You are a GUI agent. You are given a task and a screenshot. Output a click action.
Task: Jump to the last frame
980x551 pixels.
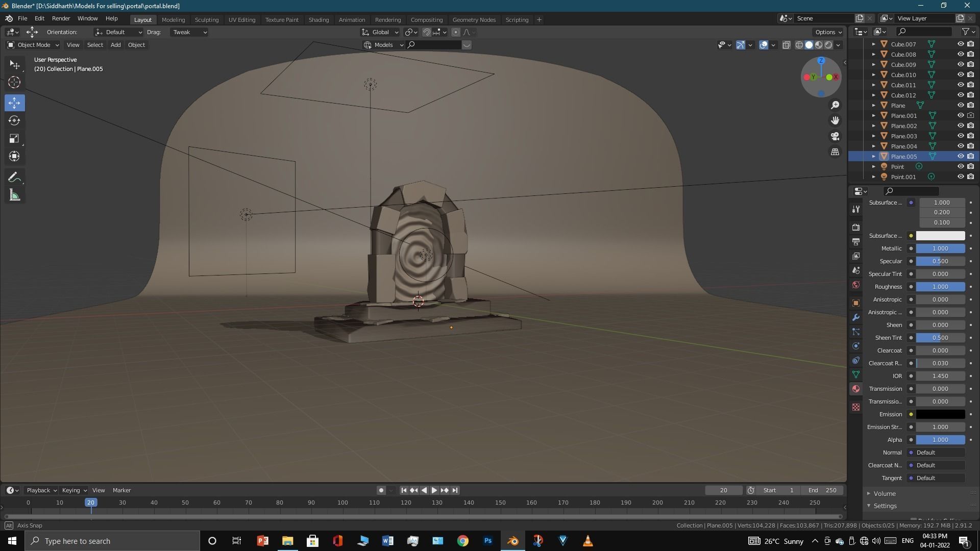455,490
